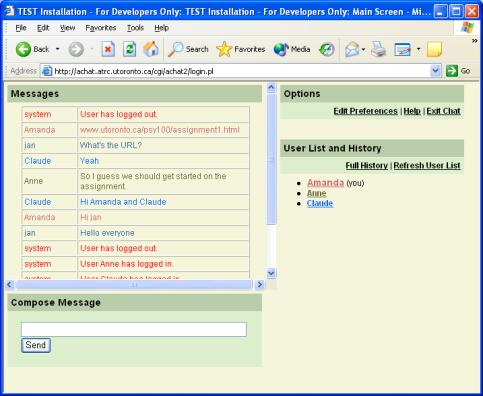Open the Favorites menu
This screenshot has width=483, height=396.
[x=101, y=28]
